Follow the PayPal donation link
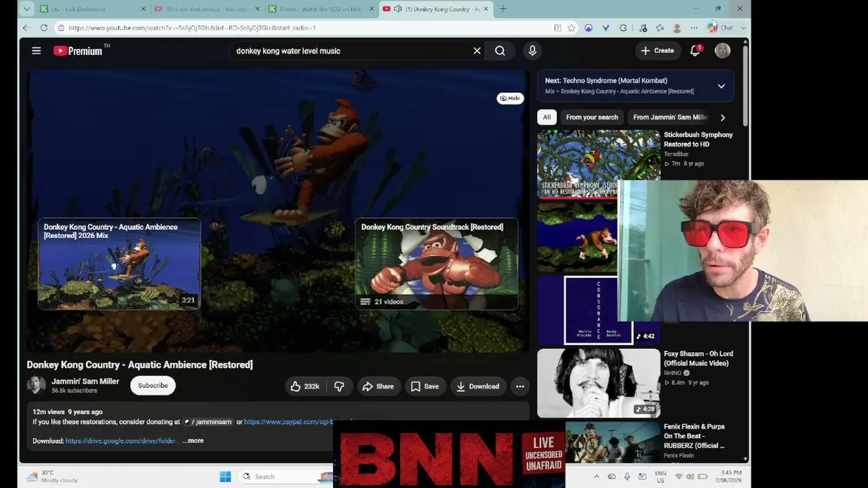This screenshot has width=868, height=488. [289, 422]
